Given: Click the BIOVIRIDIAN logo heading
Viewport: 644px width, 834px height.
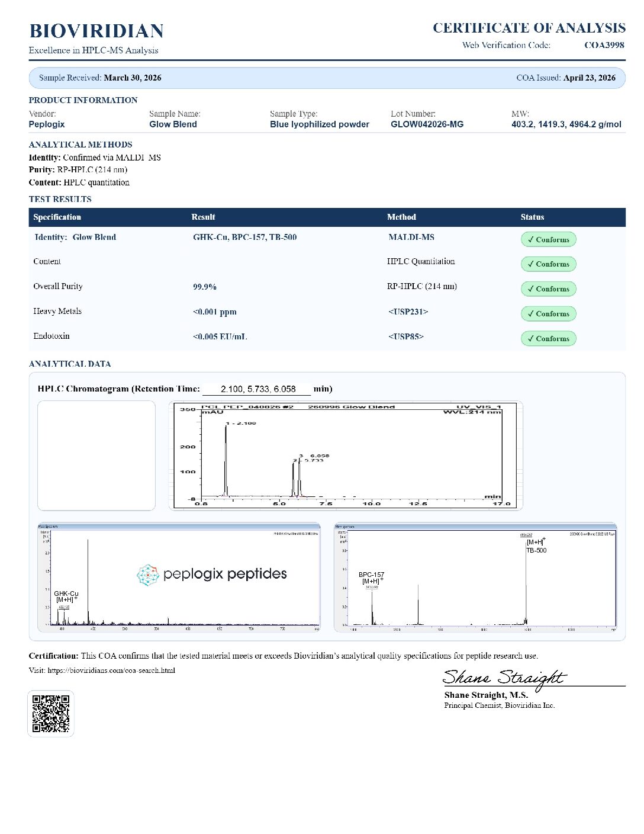Looking at the screenshot, I should (x=96, y=31).
